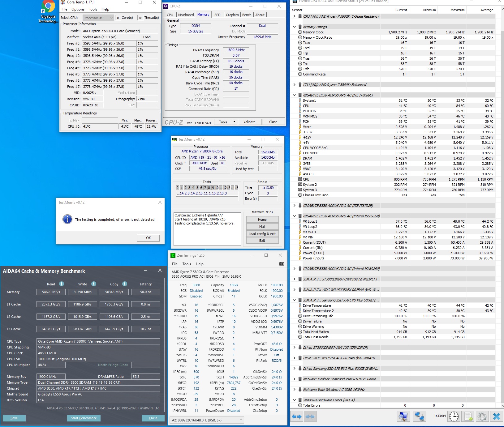Click Total Errors WHEA sensor icon
The height and width of the screenshot is (427, 504).
pos(300,405)
